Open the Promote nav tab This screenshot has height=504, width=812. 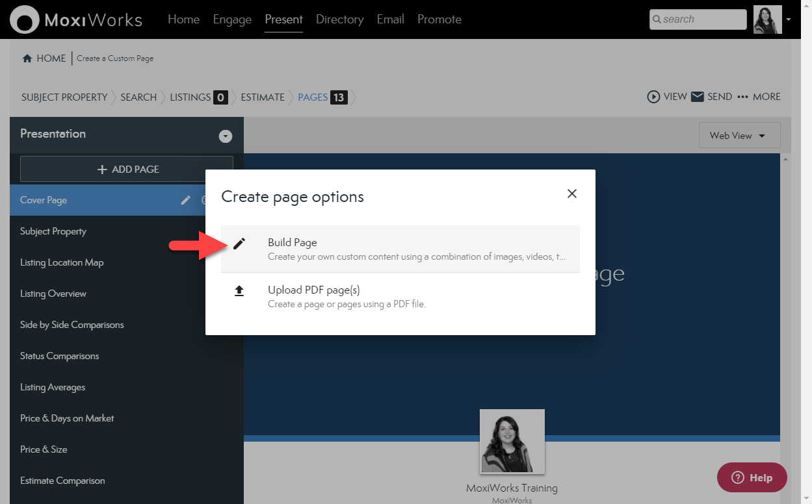439,19
